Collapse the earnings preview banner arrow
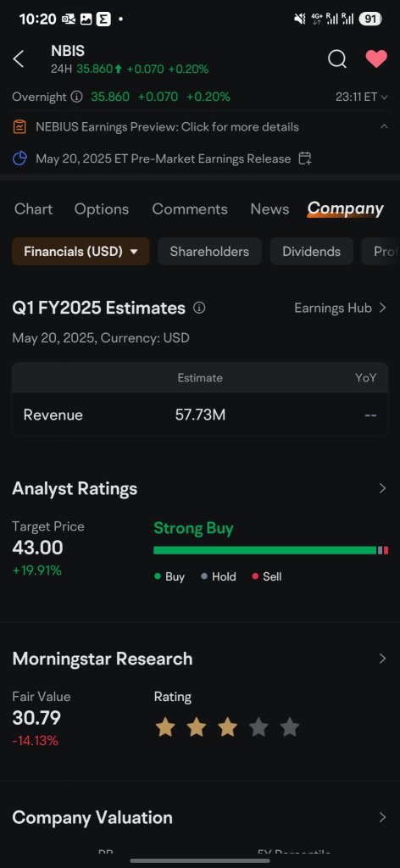The width and height of the screenshot is (400, 868). (x=384, y=127)
